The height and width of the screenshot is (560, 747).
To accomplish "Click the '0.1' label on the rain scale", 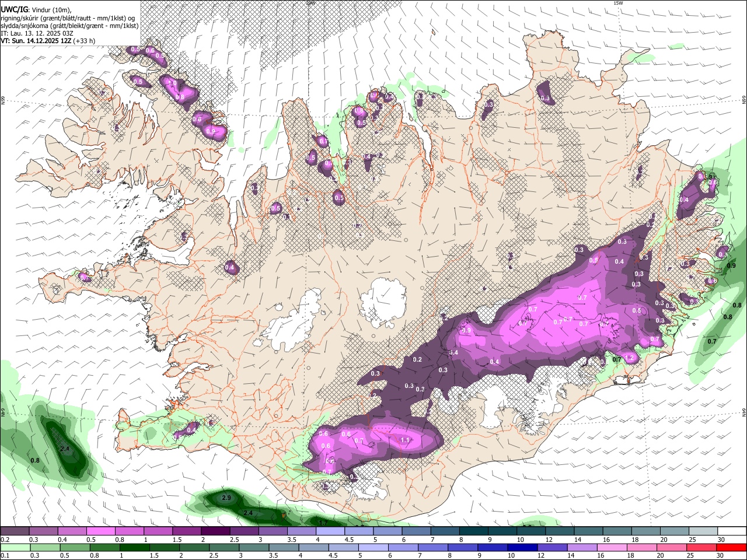I will pyautogui.click(x=5, y=556).
